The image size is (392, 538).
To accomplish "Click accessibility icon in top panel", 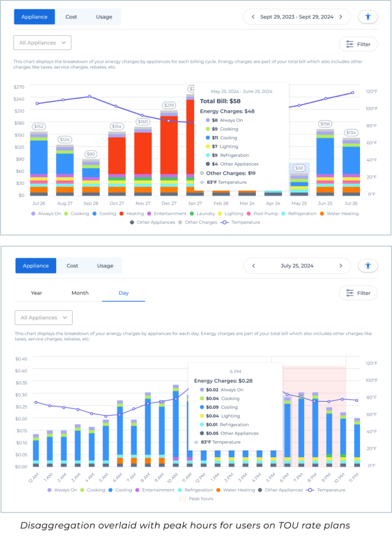I will [x=368, y=17].
